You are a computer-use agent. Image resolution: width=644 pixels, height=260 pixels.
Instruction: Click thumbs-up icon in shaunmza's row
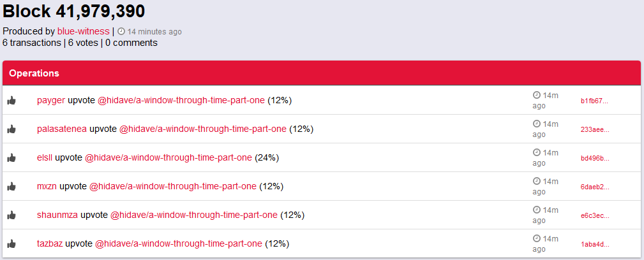pos(11,215)
